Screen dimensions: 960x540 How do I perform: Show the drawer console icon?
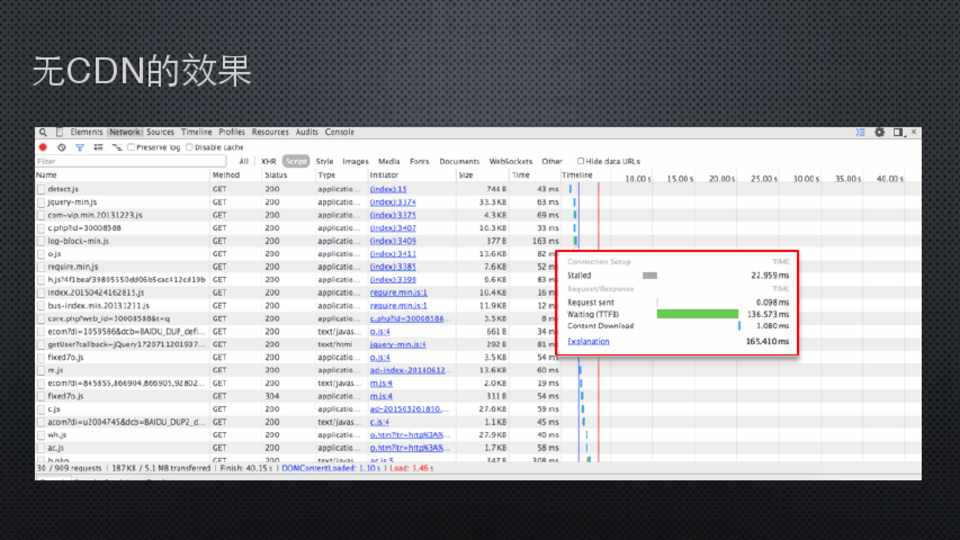[x=860, y=132]
